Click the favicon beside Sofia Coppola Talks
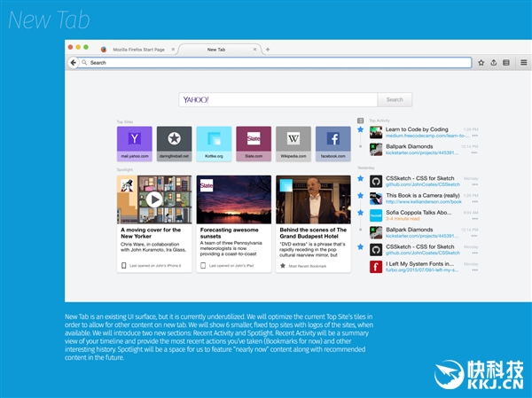This screenshot has width=532, height=398. (376, 215)
